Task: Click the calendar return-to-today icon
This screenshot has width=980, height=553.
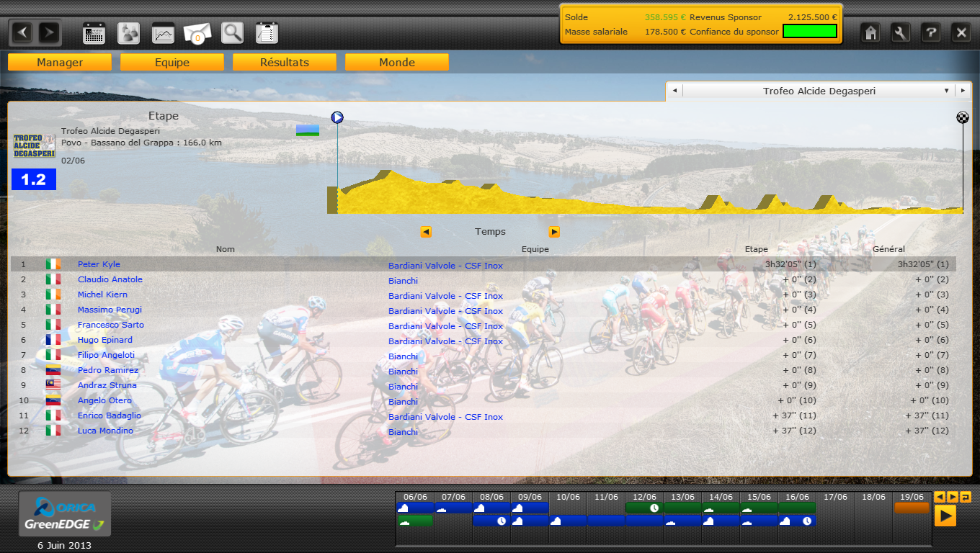Action: [x=966, y=497]
